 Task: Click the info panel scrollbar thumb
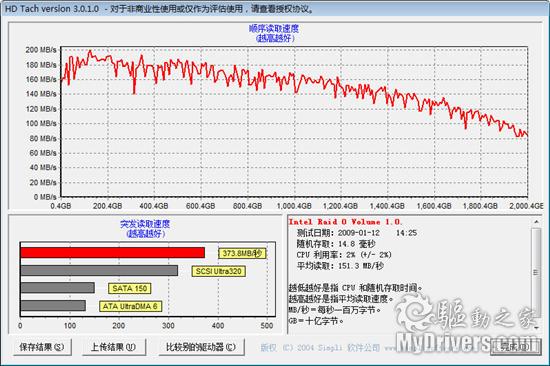[x=536, y=272]
